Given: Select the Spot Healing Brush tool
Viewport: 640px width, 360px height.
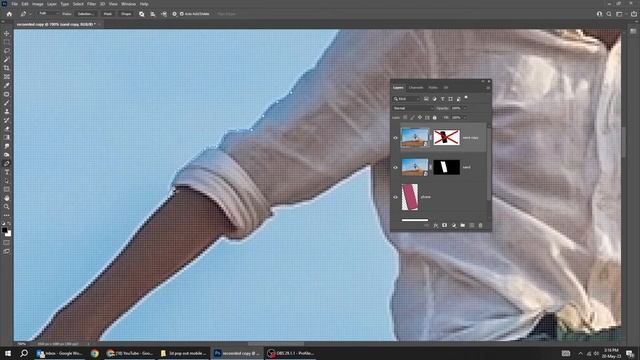Looking at the screenshot, I should point(7,94).
